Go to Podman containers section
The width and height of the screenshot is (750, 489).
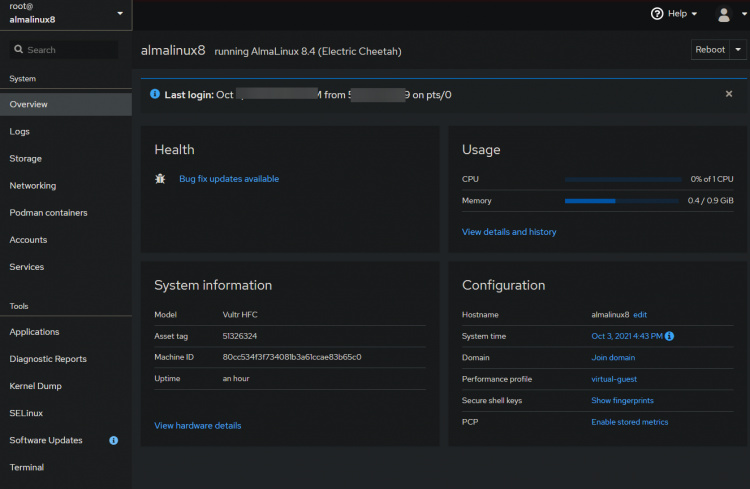click(48, 213)
